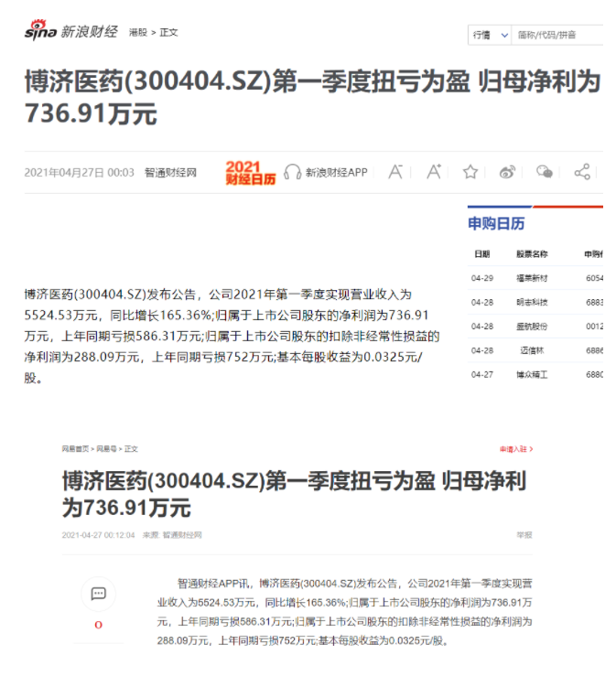Viewport: 616px width, 676px height.
Task: Open 申购日历 section header
Action: pos(496,224)
